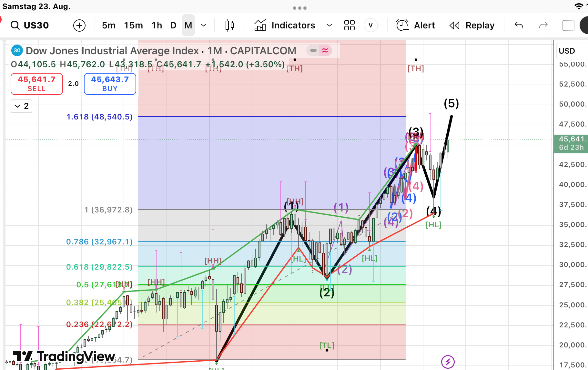This screenshot has width=588, height=370.
Task: Open the US30 symbol search
Action: [30, 25]
